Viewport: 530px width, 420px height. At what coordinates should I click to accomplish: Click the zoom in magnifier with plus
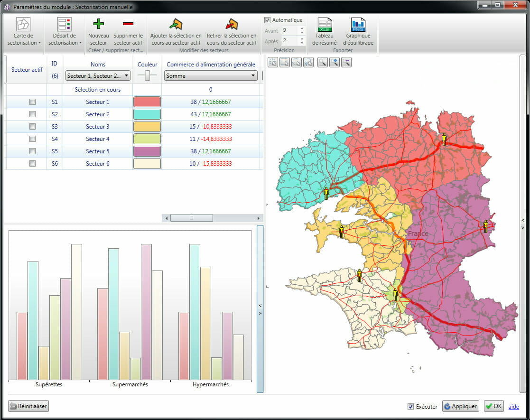click(x=335, y=62)
